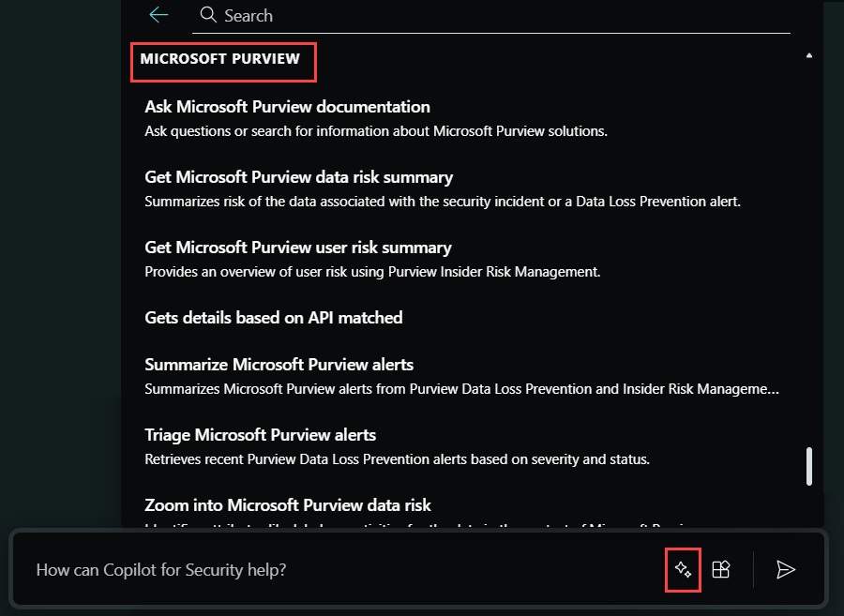Click the vertical scrollbar thumb

(809, 466)
